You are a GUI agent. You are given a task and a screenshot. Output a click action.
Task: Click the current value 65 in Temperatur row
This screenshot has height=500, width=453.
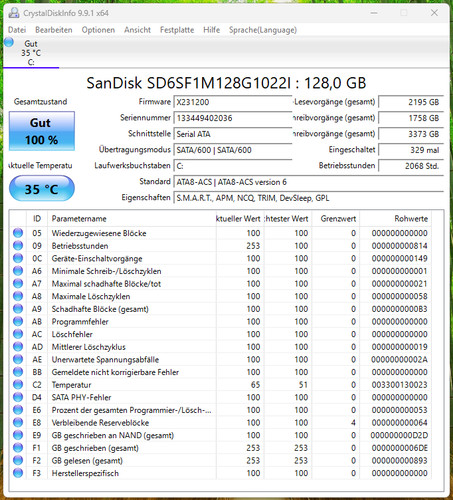pos(255,385)
